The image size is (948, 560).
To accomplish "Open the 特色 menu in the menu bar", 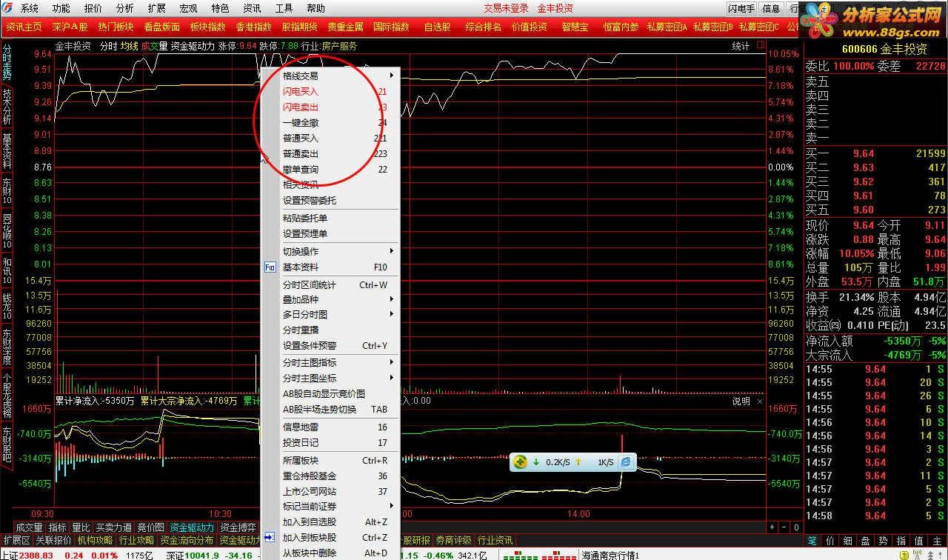I will [220, 9].
